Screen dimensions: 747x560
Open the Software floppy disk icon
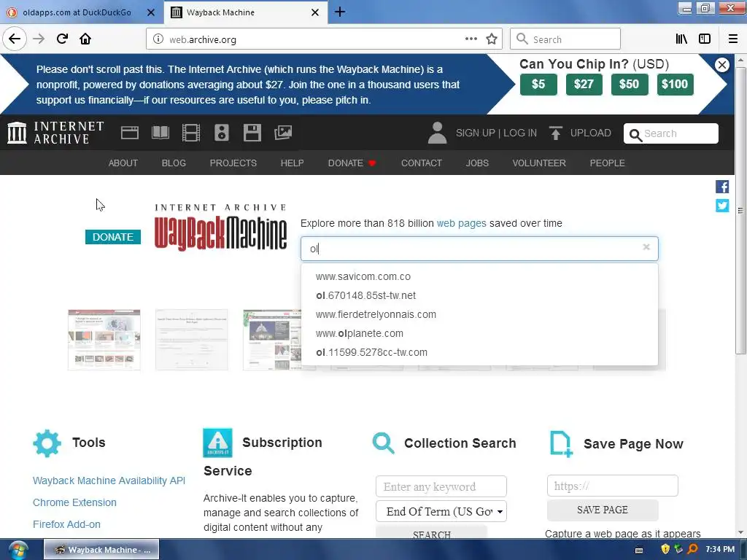click(x=252, y=133)
